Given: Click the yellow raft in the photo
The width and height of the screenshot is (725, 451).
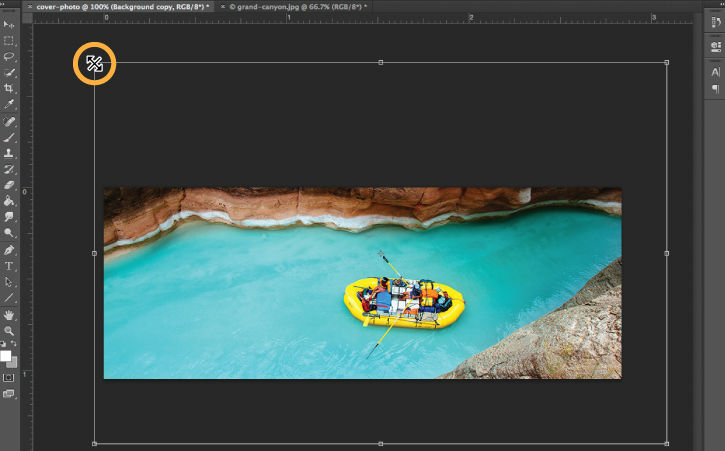Looking at the screenshot, I should pyautogui.click(x=404, y=303).
